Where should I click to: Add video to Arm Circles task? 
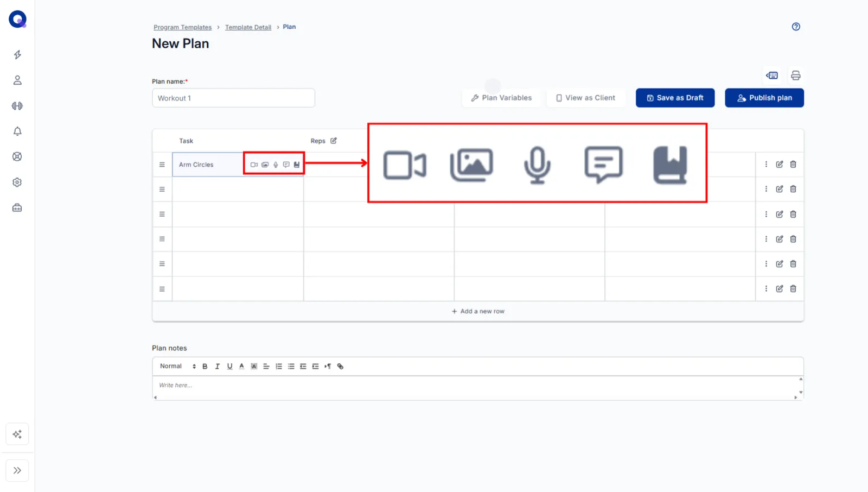(254, 165)
